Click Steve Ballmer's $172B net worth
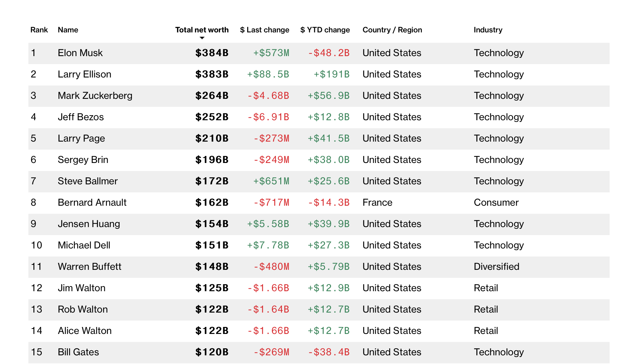The height and width of the screenshot is (364, 632). click(212, 181)
